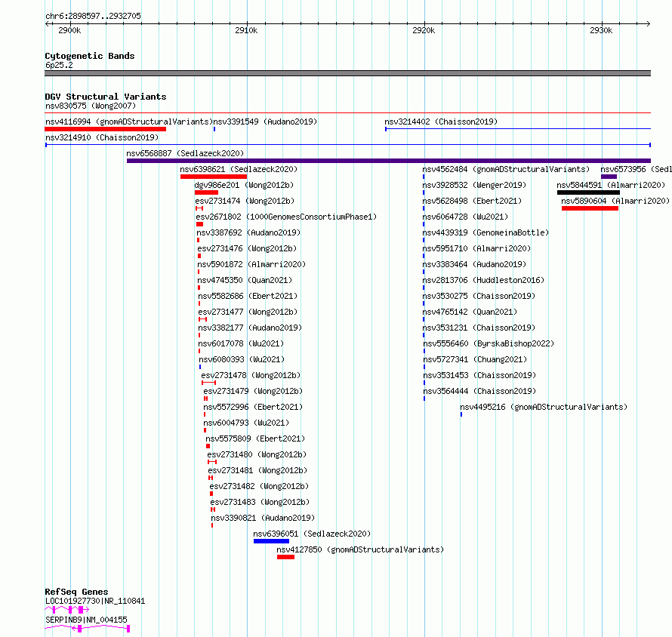Click esv2731480 (Wong2012b) label
Screen dimensions: 672x637
coord(257,454)
